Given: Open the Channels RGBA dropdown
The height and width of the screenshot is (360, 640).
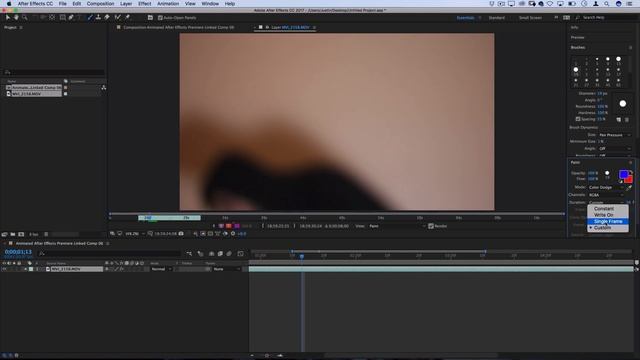Looking at the screenshot, I should pyautogui.click(x=606, y=195).
